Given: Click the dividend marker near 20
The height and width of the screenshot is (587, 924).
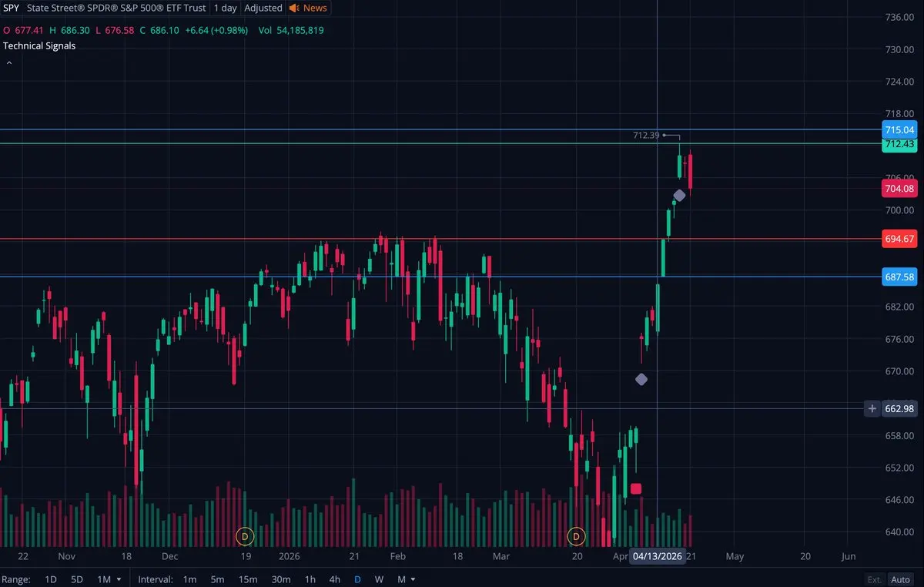Looking at the screenshot, I should point(576,535).
